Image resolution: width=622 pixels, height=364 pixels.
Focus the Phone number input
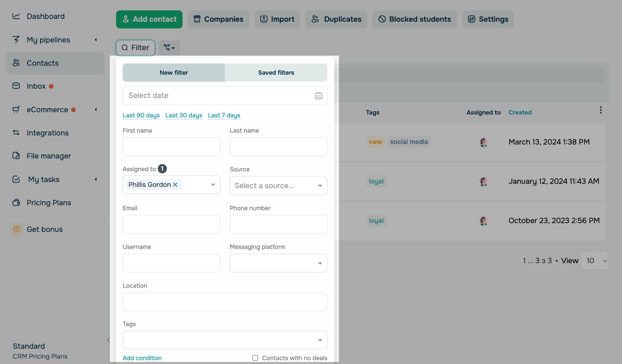[x=278, y=224]
